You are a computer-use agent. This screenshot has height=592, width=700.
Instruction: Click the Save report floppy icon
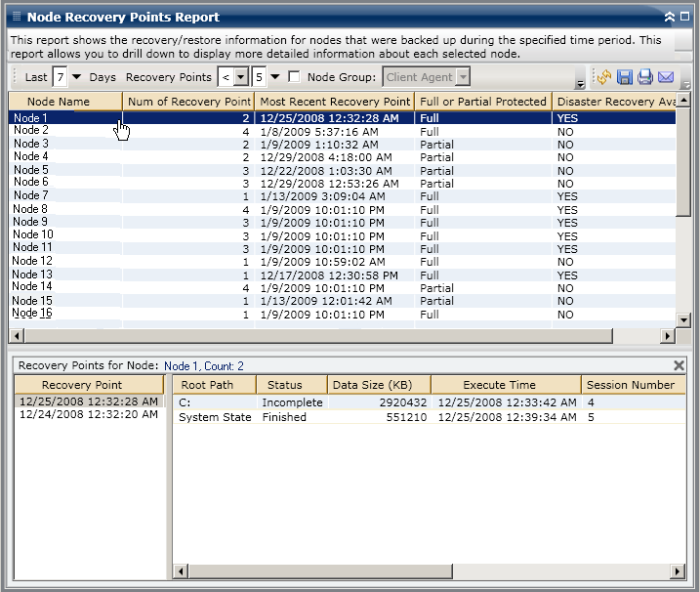click(625, 77)
